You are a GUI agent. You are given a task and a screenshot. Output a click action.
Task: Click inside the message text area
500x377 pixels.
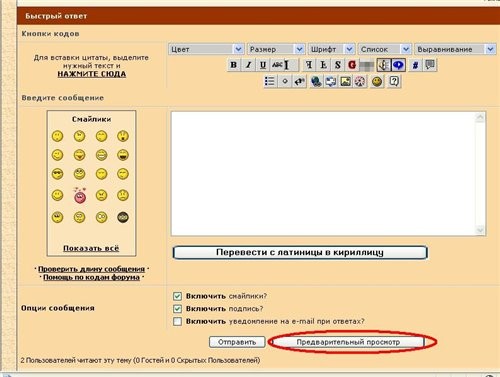323,174
